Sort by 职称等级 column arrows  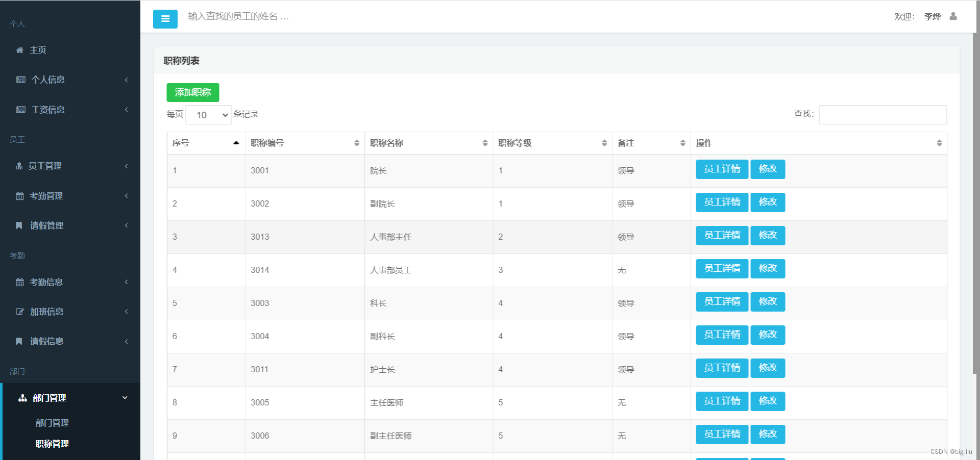604,143
